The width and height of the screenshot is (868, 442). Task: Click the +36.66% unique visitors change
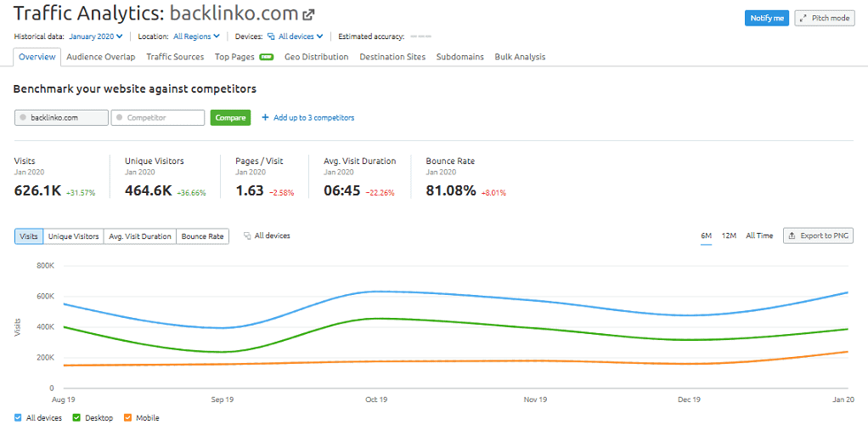192,193
